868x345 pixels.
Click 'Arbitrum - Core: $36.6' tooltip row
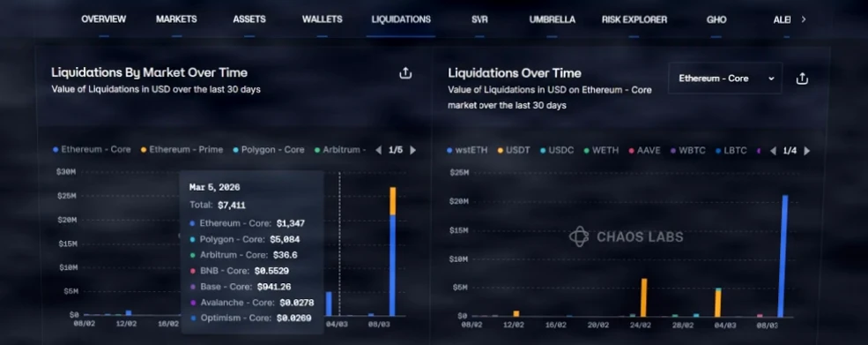[x=242, y=255]
